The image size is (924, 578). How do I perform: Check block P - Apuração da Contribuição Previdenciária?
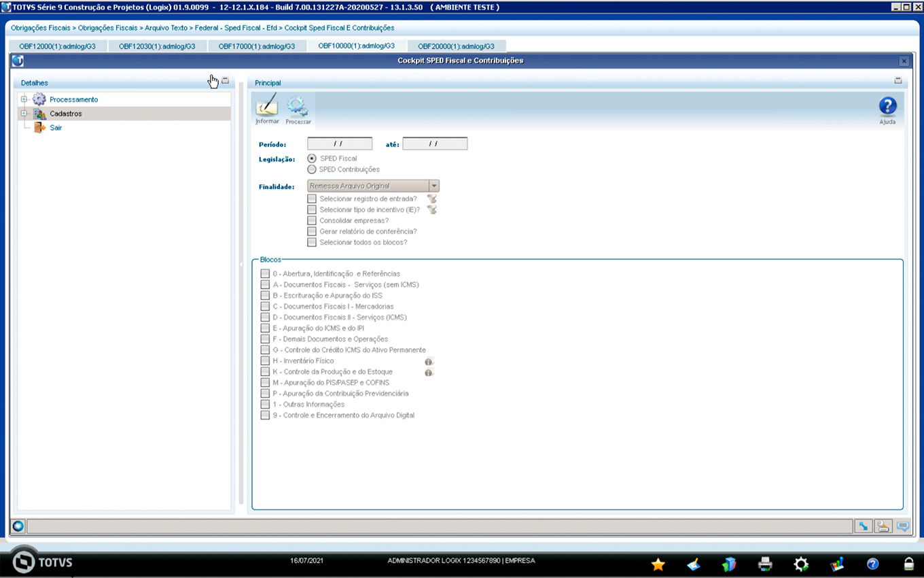265,394
